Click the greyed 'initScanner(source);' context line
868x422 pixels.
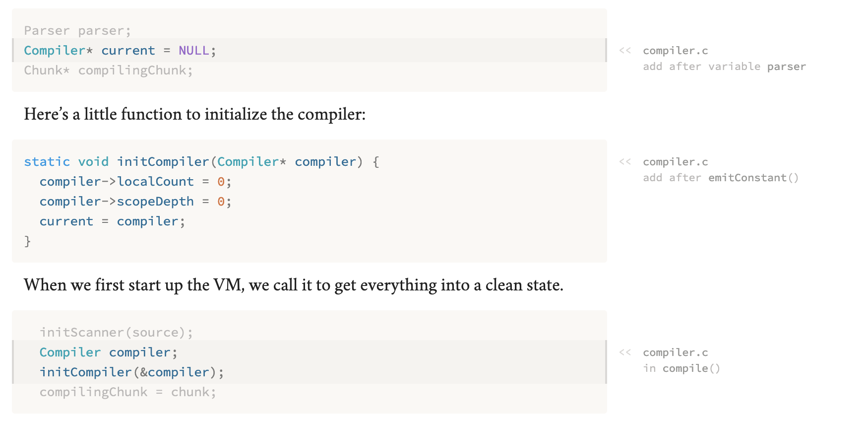tap(116, 333)
